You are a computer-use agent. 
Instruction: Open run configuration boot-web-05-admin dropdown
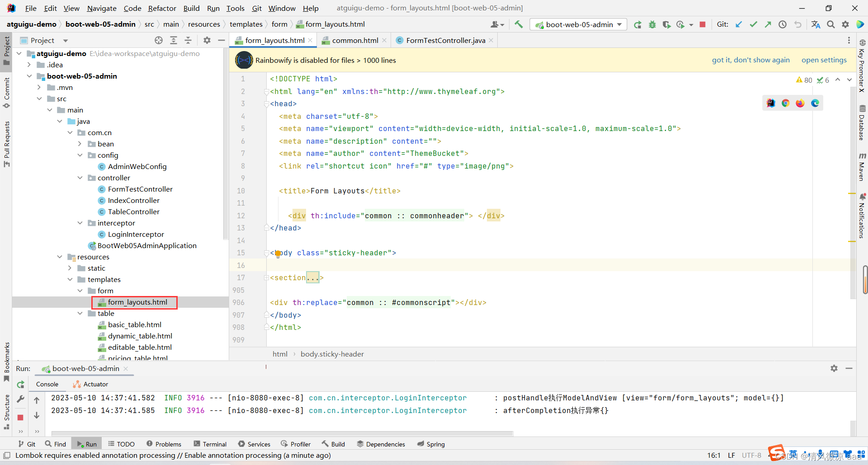[579, 24]
